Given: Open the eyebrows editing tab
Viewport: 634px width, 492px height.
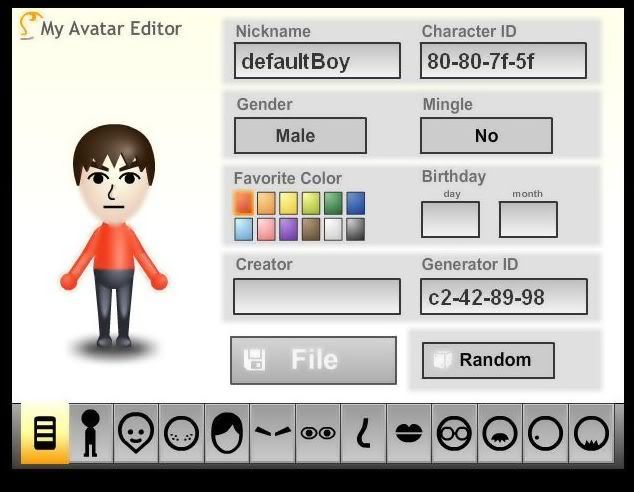Looking at the screenshot, I should pyautogui.click(x=272, y=433).
